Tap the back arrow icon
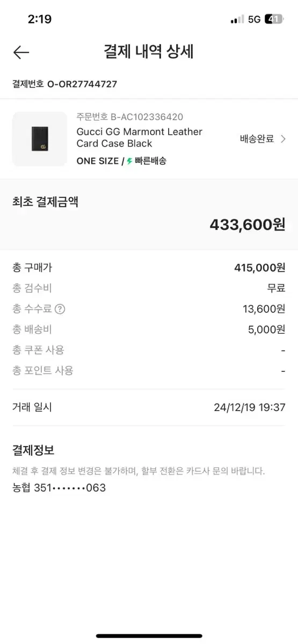Screen dimensions: 298x644 [x=21, y=52]
